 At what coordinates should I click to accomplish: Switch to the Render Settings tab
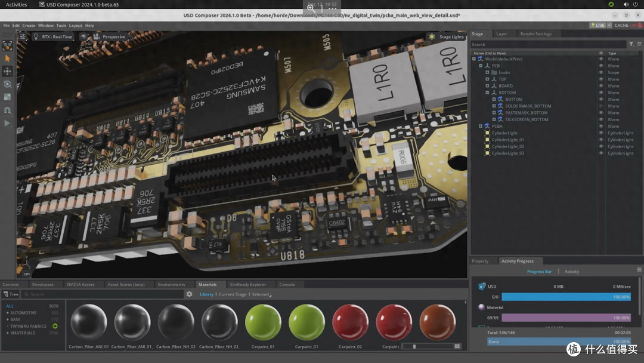coord(536,33)
